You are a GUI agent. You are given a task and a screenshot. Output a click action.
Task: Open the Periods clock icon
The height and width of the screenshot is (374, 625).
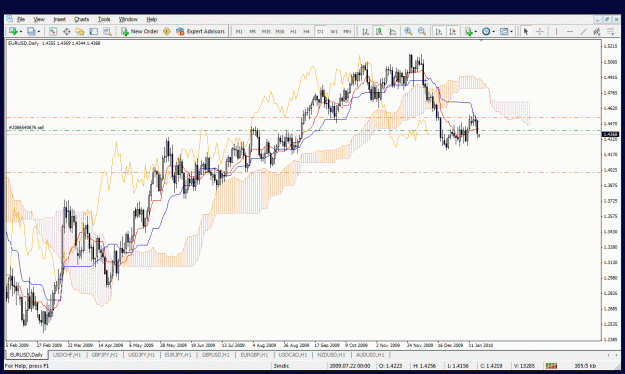[x=486, y=31]
